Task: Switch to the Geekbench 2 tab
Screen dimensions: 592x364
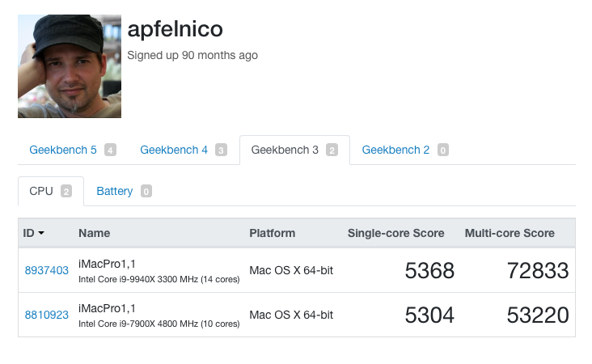Action: pyautogui.click(x=395, y=150)
